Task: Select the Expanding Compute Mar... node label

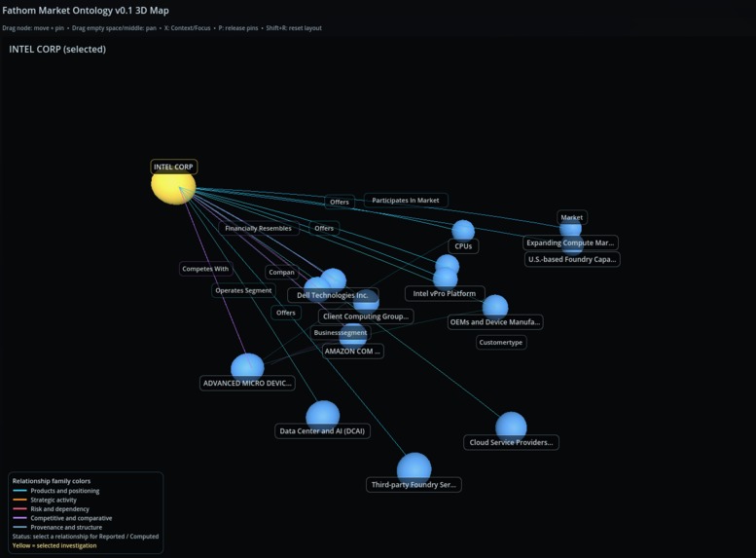Action: tap(570, 242)
